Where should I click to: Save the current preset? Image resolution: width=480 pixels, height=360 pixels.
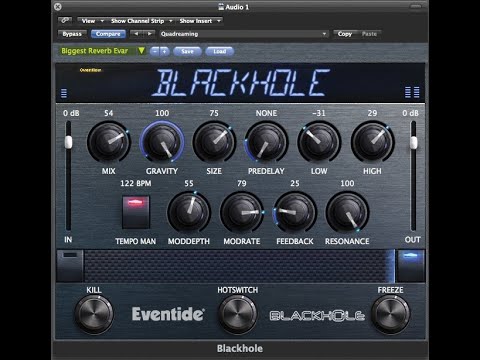pos(187,51)
